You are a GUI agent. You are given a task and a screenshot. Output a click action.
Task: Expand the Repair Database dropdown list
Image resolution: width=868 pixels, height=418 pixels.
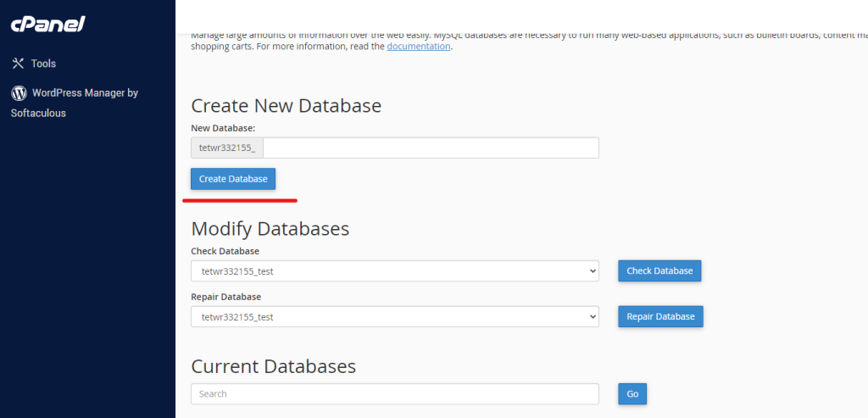pyautogui.click(x=394, y=316)
